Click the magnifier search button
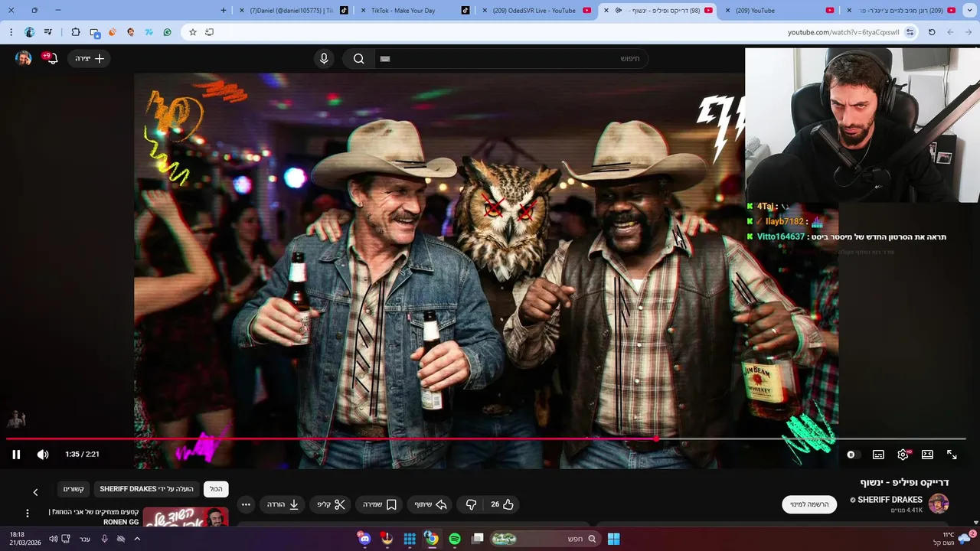Image resolution: width=980 pixels, height=551 pixels. 358,59
